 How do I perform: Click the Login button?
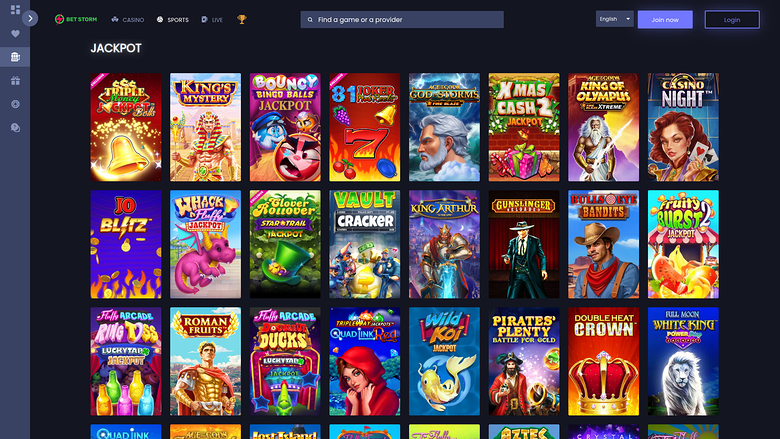click(732, 20)
